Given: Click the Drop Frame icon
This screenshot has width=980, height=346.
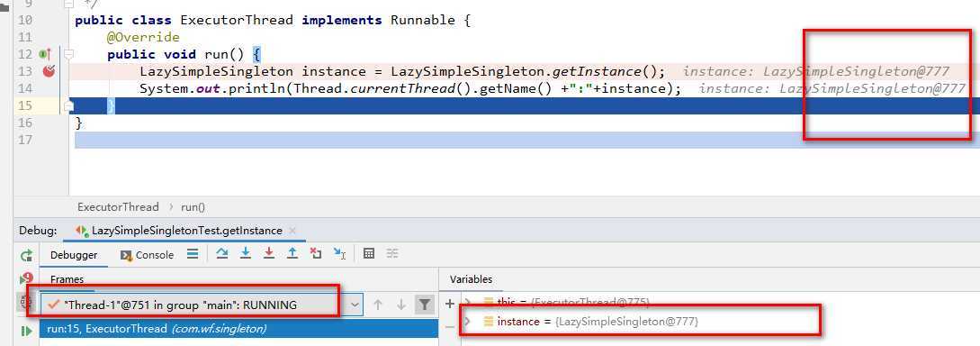Looking at the screenshot, I should (316, 253).
